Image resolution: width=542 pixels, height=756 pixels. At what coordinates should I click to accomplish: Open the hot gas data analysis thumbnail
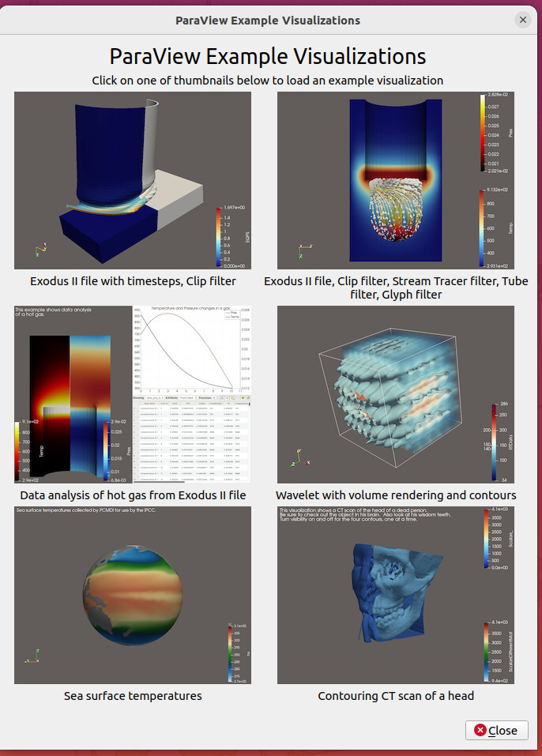click(x=133, y=394)
